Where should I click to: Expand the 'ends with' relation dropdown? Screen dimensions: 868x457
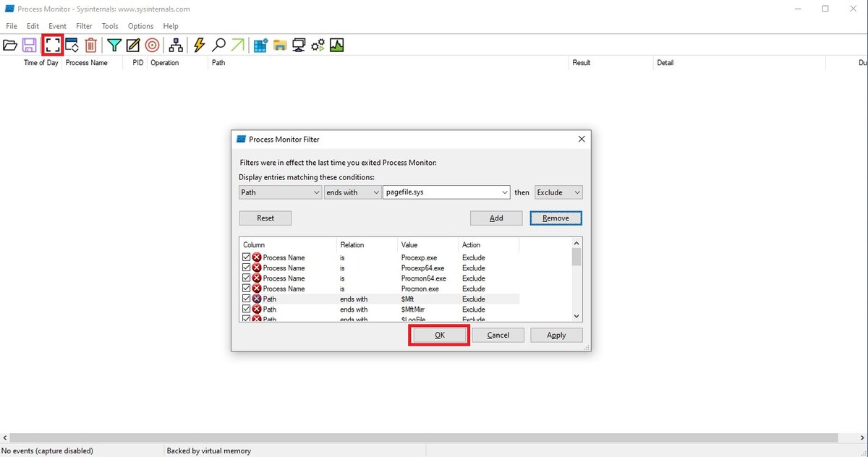(x=375, y=192)
